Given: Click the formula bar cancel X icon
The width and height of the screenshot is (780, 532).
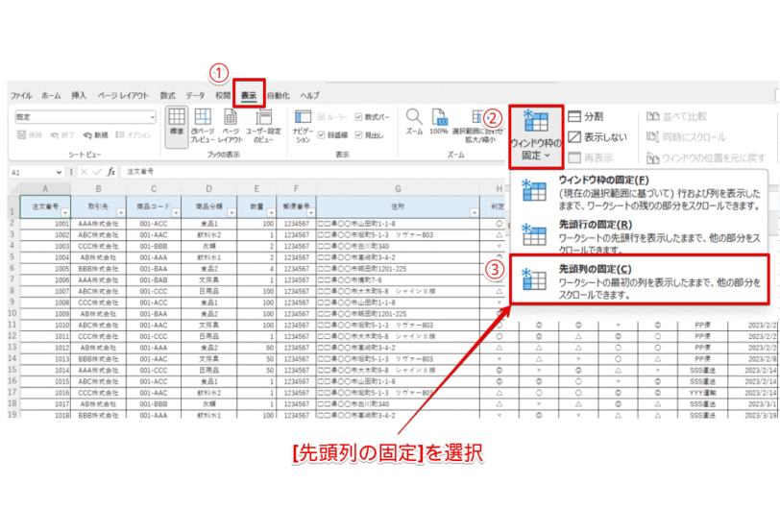Looking at the screenshot, I should [84, 172].
